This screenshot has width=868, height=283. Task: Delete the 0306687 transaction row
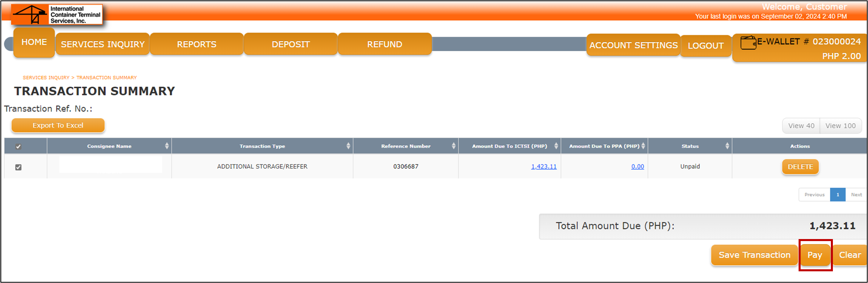tap(800, 167)
